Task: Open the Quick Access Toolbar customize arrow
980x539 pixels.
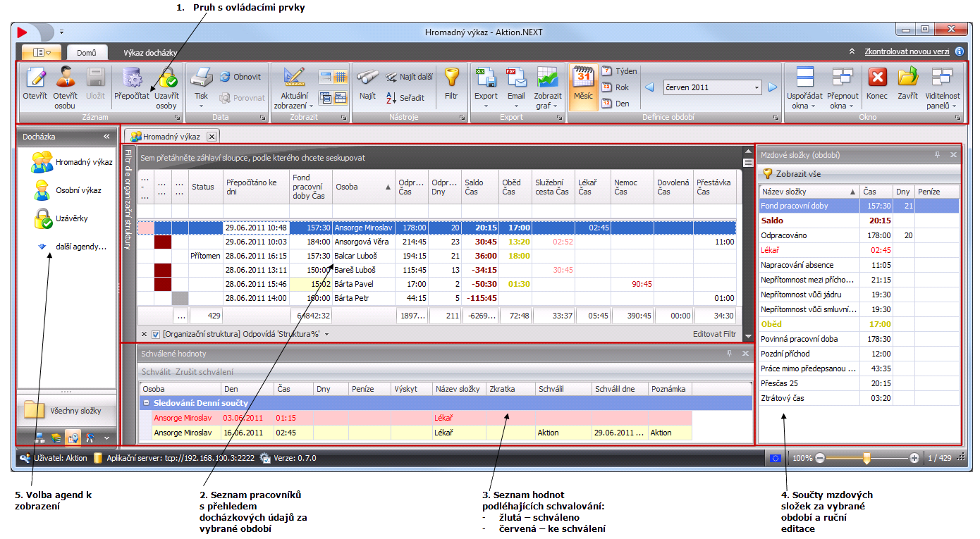Action: coord(61,32)
